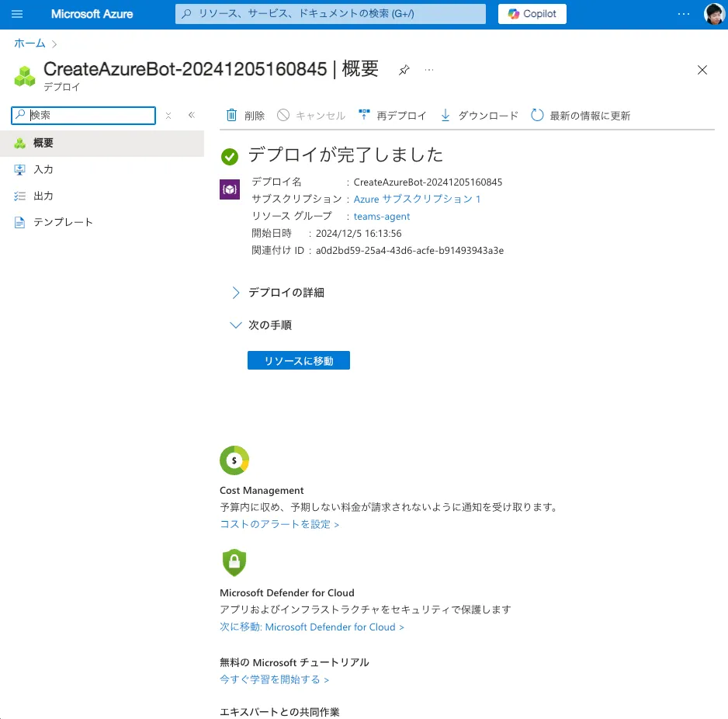This screenshot has width=728, height=719.
Task: Open the user account avatar
Action: (714, 14)
